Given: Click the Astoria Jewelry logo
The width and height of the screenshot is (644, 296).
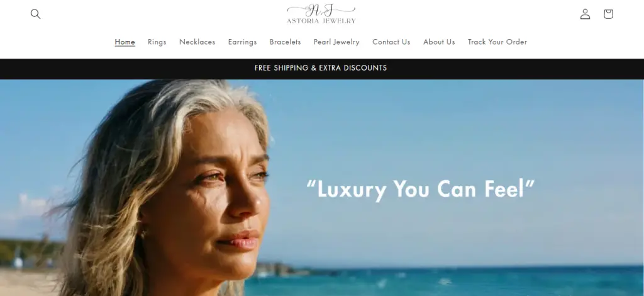Looking at the screenshot, I should click(321, 14).
